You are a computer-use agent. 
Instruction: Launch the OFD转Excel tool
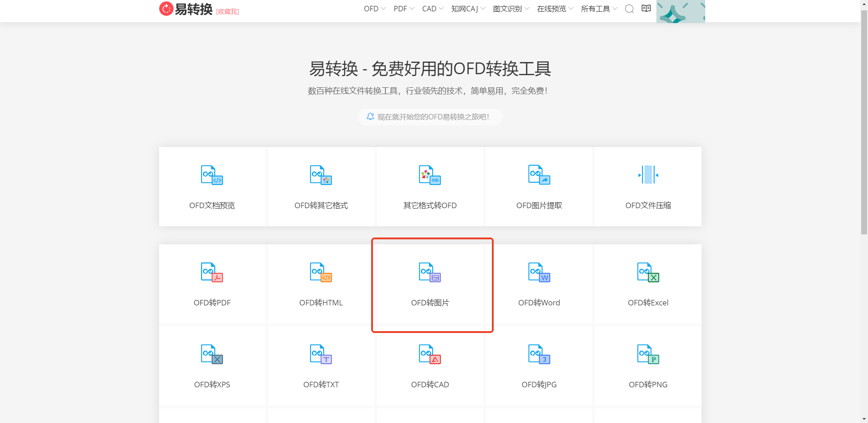click(x=647, y=284)
